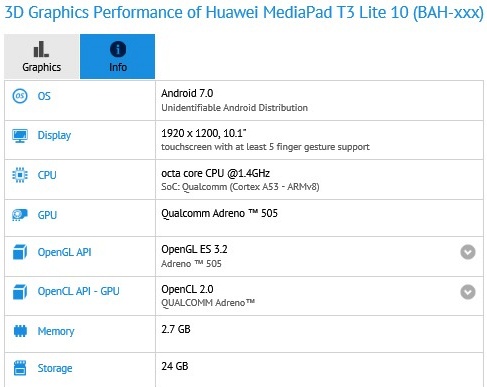Select the Info tab
This screenshot has height=387, width=487.
(117, 56)
